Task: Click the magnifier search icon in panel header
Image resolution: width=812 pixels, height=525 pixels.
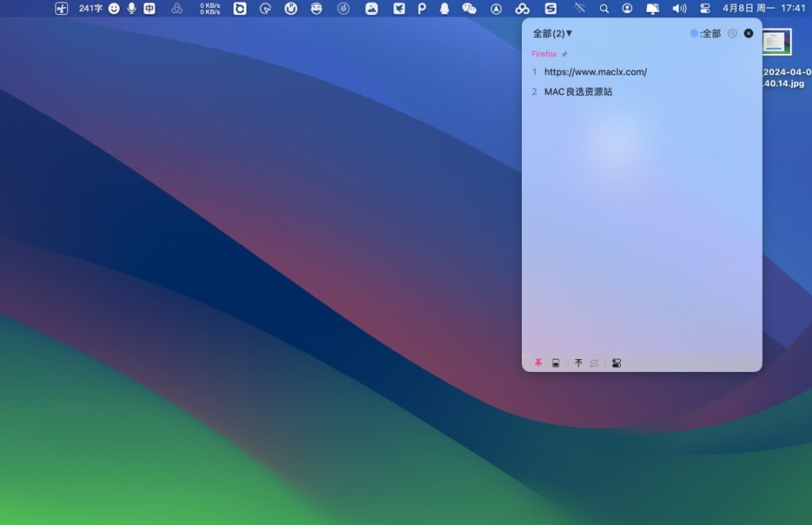Action: (x=731, y=33)
